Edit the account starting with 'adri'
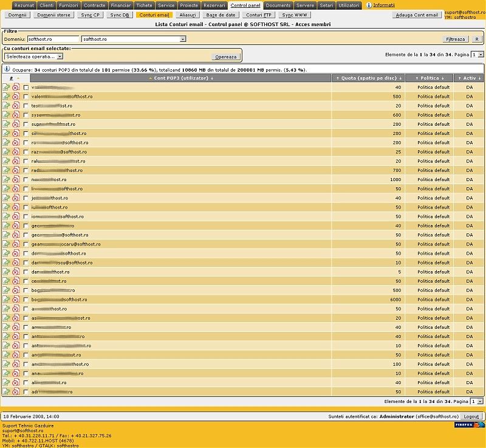The image size is (486, 448). (x=6, y=391)
